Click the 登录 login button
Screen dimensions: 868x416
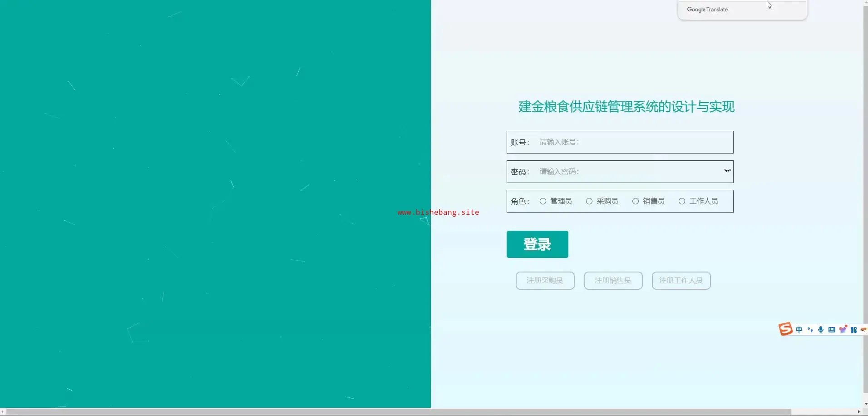point(538,244)
